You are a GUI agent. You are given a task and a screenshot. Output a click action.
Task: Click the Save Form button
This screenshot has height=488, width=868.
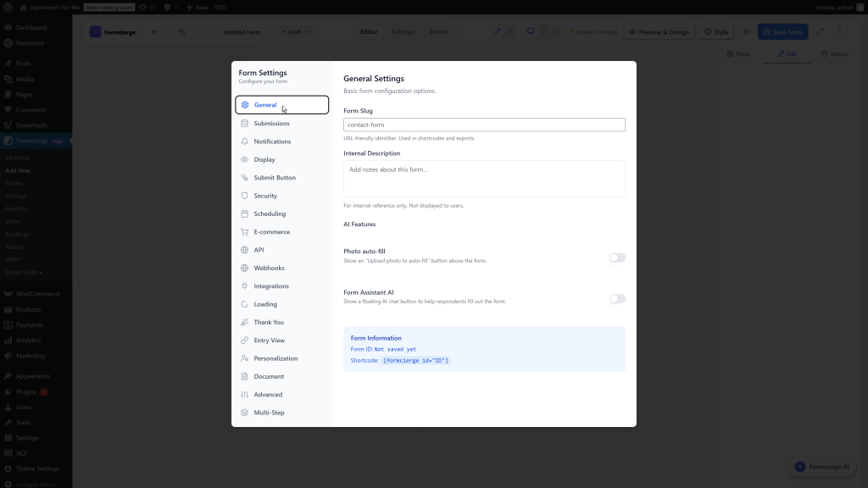[x=782, y=30]
